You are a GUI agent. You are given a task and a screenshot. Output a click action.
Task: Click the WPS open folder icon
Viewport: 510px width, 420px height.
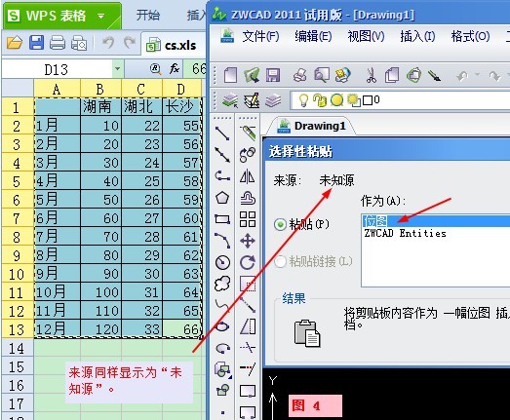(14, 43)
